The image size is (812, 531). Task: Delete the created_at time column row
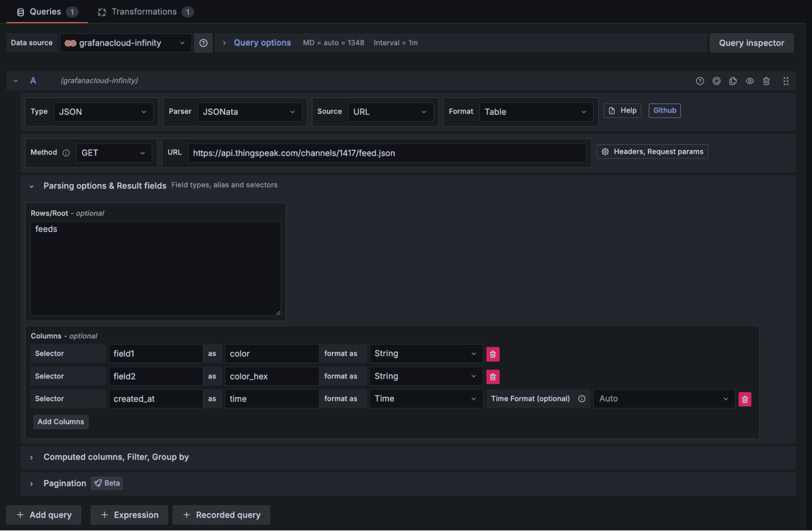click(745, 399)
